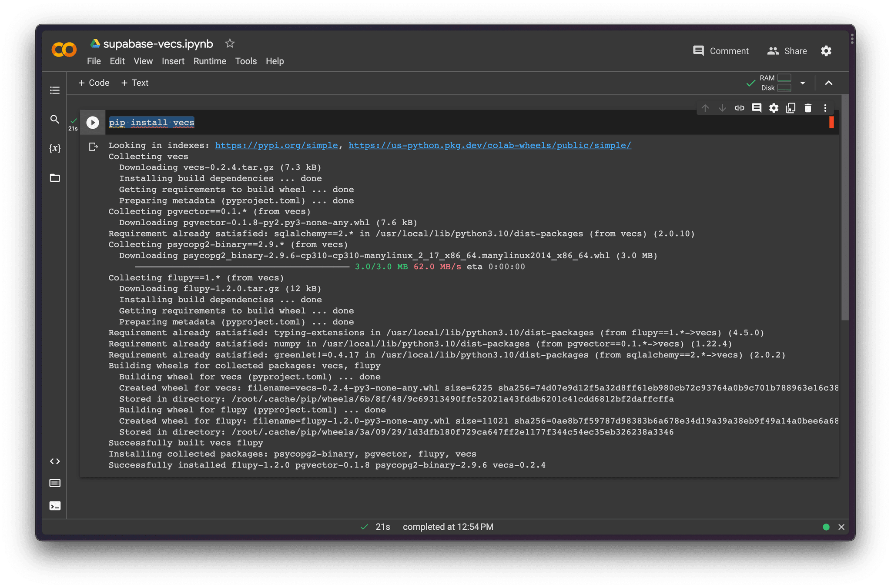Open the table of contents panel
Screen dimensions: 891x588
click(x=55, y=90)
